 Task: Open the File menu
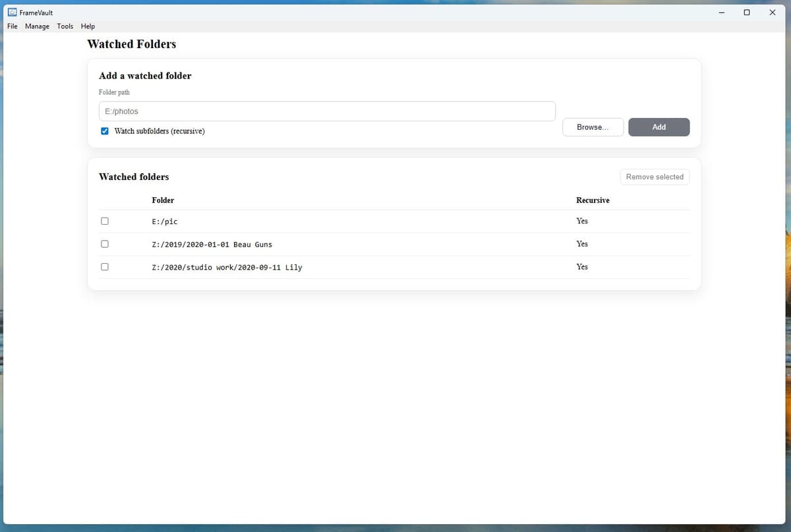[12, 26]
